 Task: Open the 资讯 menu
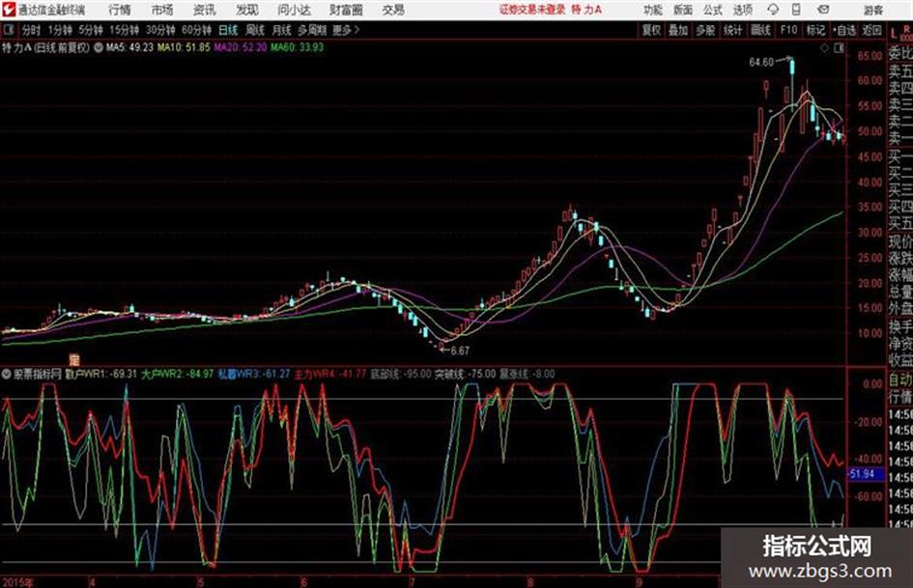(x=205, y=10)
